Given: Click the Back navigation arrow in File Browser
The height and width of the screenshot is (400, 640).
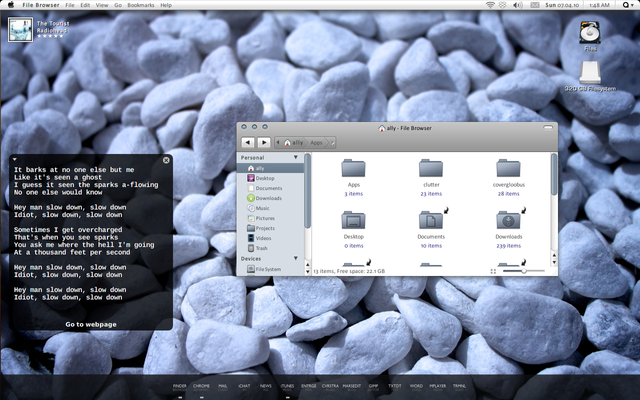Looking at the screenshot, I should tap(248, 143).
